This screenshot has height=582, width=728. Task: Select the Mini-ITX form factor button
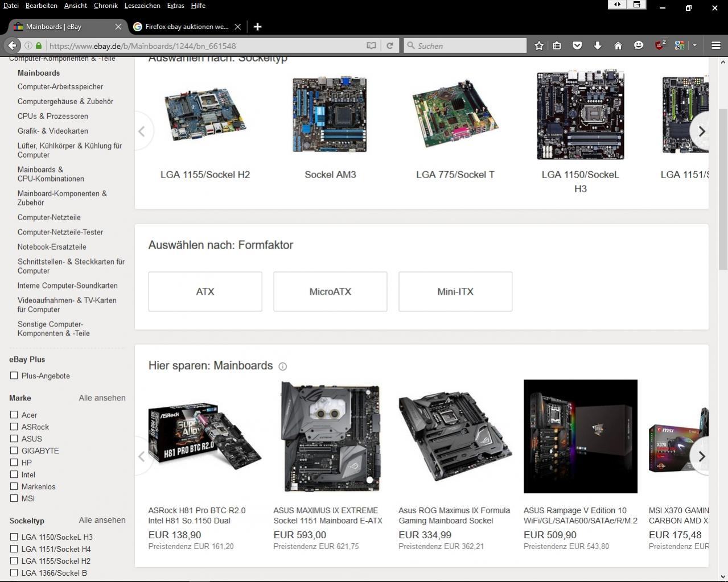(x=455, y=291)
